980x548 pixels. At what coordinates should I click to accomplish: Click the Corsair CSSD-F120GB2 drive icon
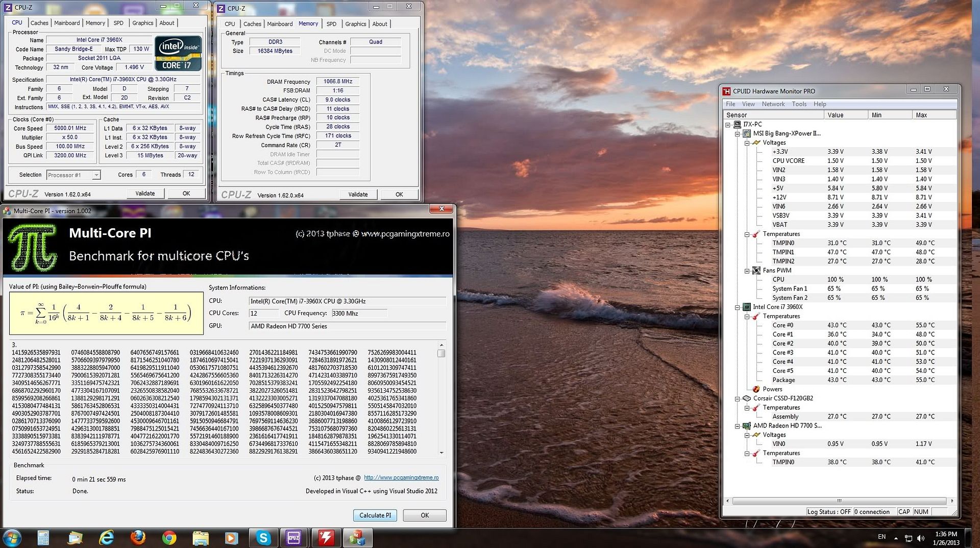click(747, 398)
